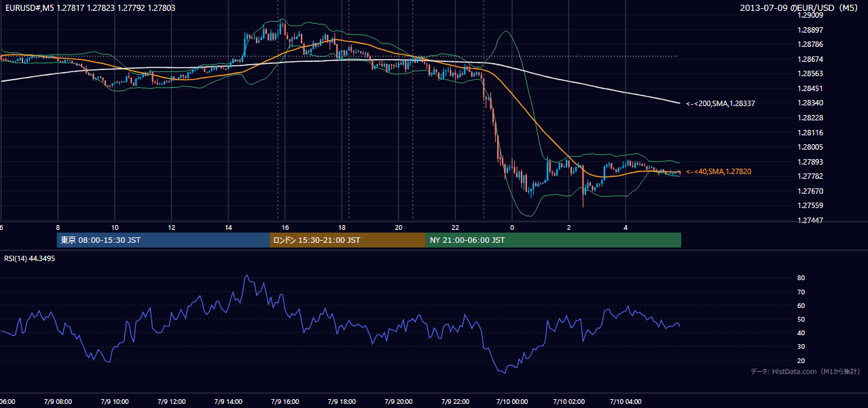Click the 7/9 12:00 time axis label
The height and width of the screenshot is (408, 868).
pyautogui.click(x=172, y=401)
